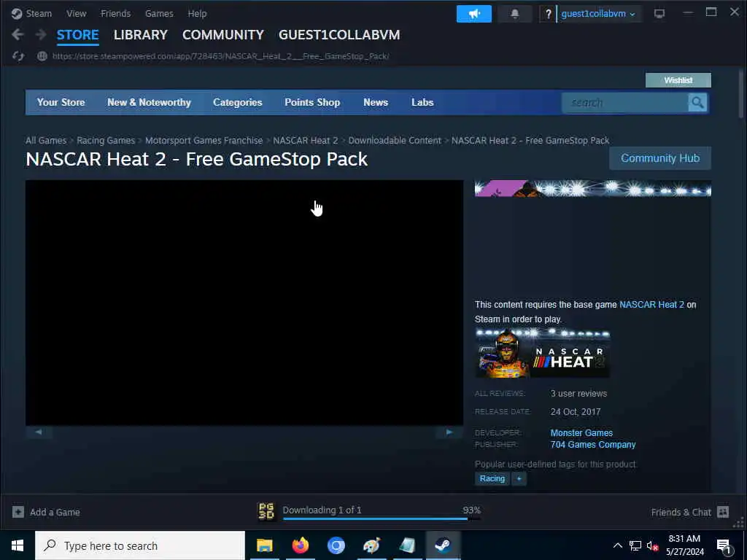Click the question mark help icon
Screen dimensions: 747x560
pos(549,14)
